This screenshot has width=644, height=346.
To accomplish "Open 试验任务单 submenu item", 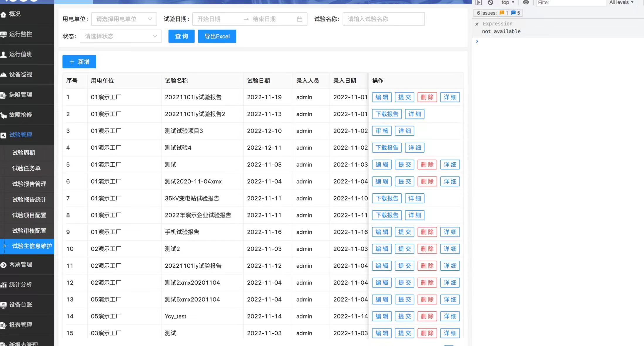I will (27, 168).
